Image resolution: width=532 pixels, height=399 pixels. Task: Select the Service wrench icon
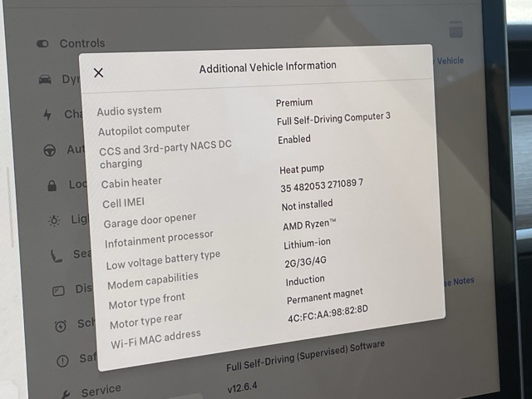66,394
